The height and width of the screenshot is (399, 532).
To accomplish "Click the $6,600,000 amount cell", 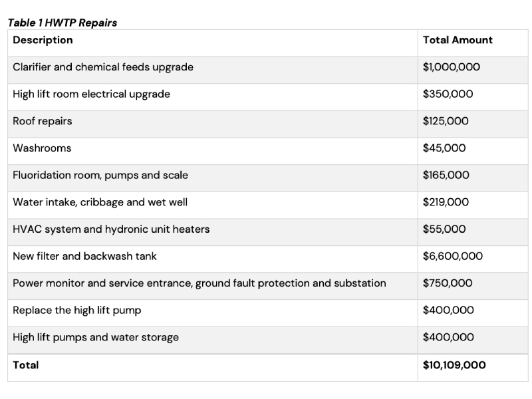I will pos(453,256).
